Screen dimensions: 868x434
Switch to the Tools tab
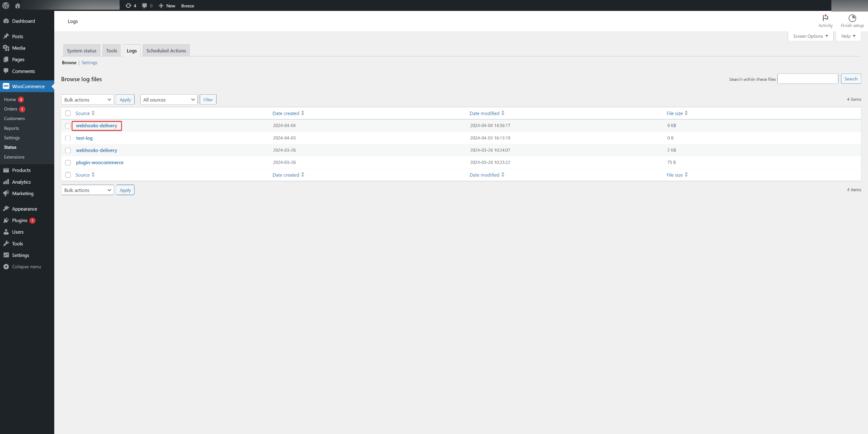[x=112, y=50]
